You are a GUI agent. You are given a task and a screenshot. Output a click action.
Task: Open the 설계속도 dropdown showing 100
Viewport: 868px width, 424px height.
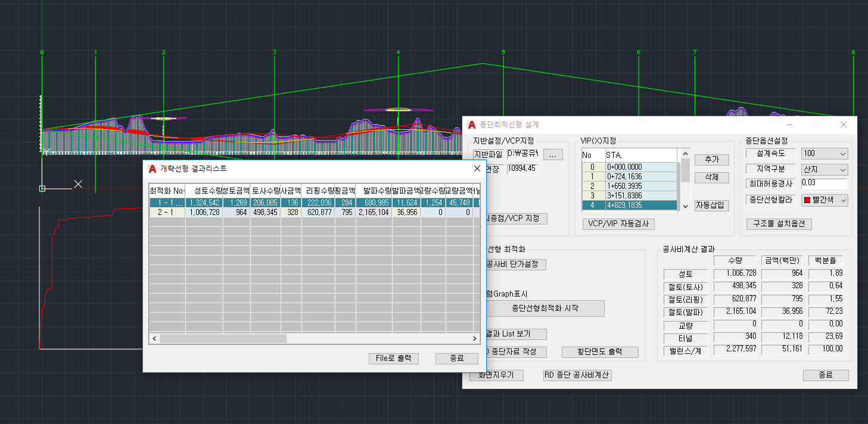[x=824, y=154]
